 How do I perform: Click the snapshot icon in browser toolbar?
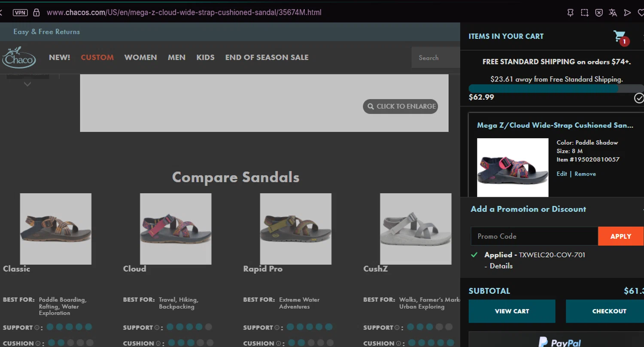585,13
